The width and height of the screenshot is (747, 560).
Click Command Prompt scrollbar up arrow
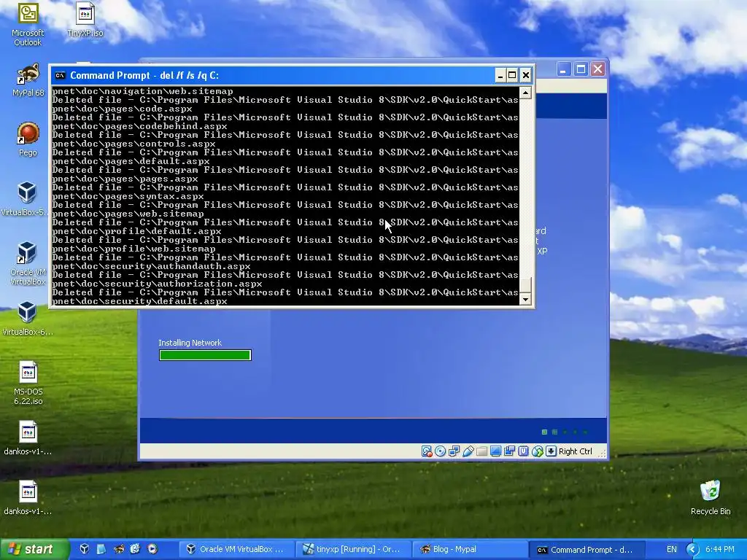[525, 93]
